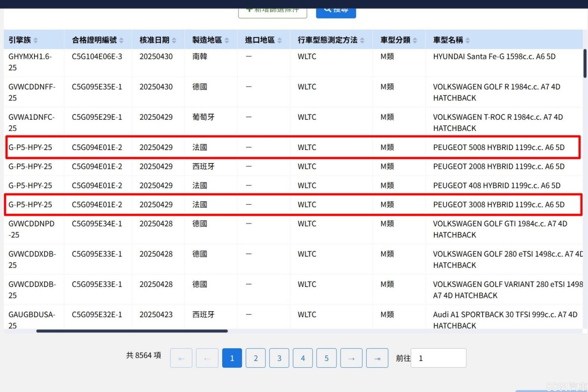Open page 3 in pagination
The image size is (588, 392).
(x=279, y=358)
